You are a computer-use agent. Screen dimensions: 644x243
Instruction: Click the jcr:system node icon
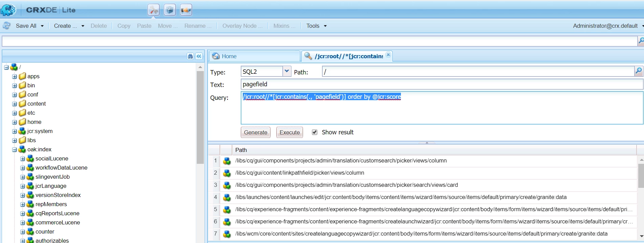coord(22,131)
